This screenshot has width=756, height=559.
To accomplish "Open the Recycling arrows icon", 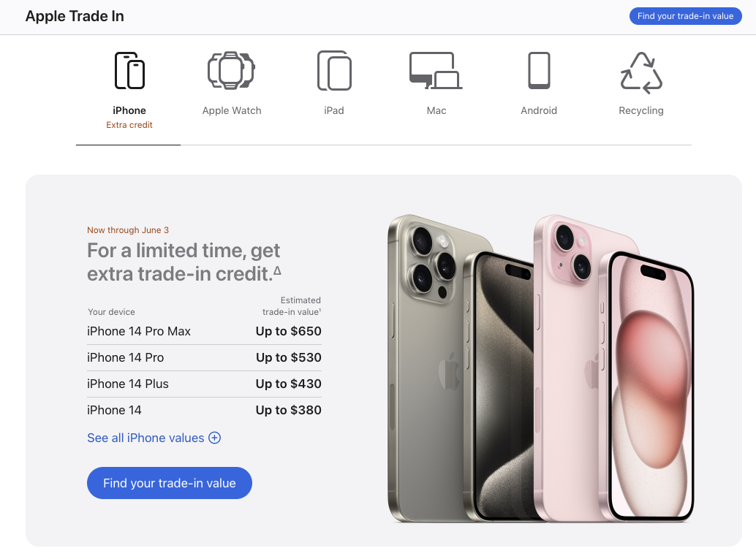I will pyautogui.click(x=641, y=72).
